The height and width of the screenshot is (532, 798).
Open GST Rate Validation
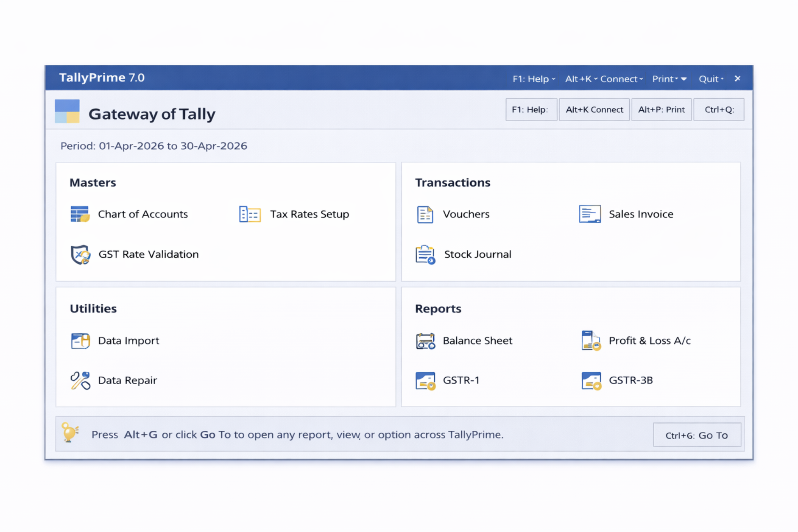(x=80, y=254)
